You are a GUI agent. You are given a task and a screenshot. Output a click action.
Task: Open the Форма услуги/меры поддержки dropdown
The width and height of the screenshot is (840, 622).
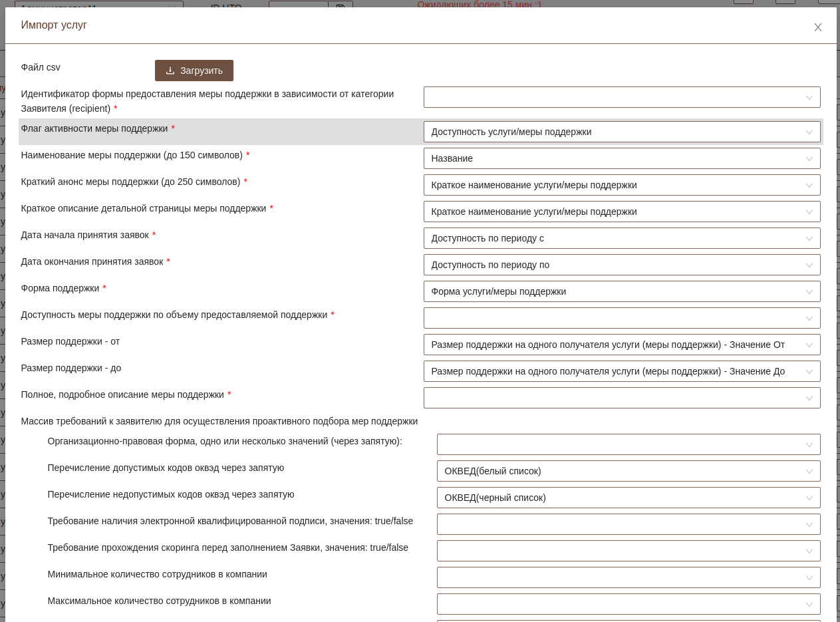[x=621, y=291]
